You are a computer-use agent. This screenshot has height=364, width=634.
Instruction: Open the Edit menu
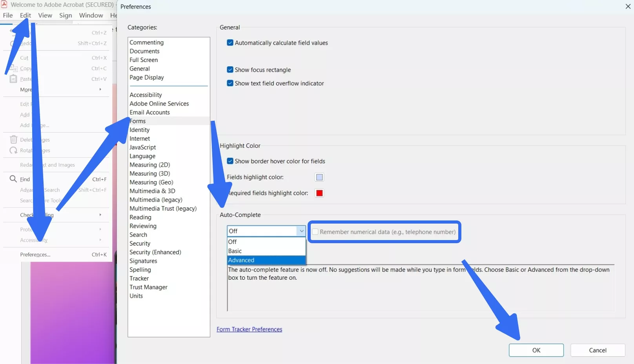point(26,15)
